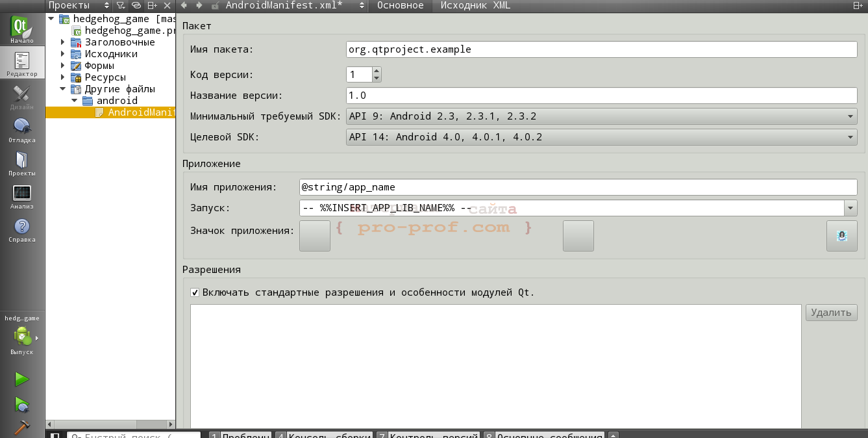The image size is (868, 438).
Task: Go back in editor navigation history
Action: 184,5
